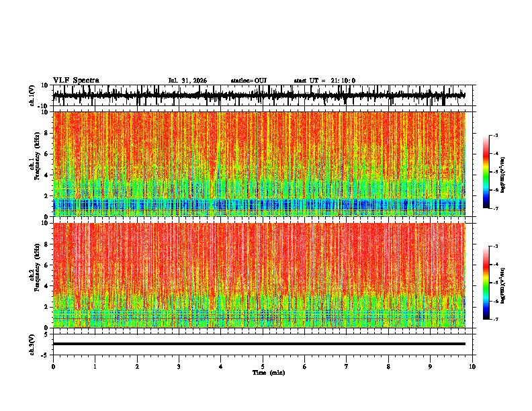Screen dimensions: 532x411
Task: Click inside the ch.2 spectrogram panel
Action: tap(259, 275)
